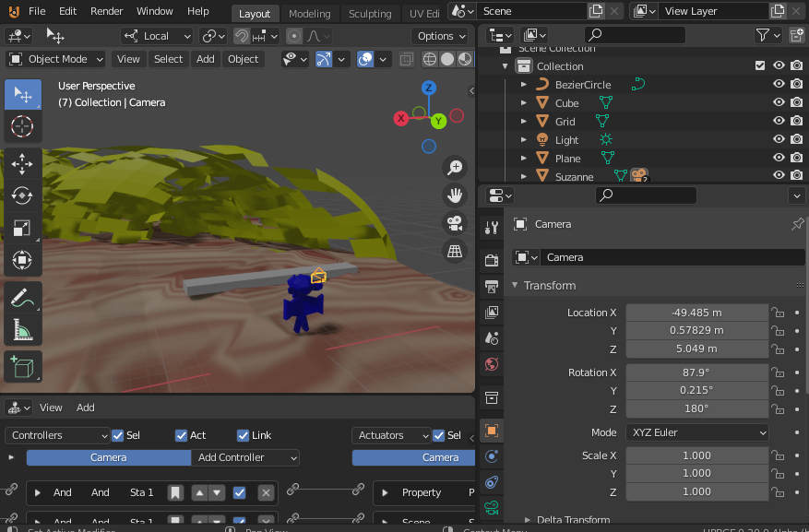Click the Z axis on navigation gizmo

coord(428,88)
